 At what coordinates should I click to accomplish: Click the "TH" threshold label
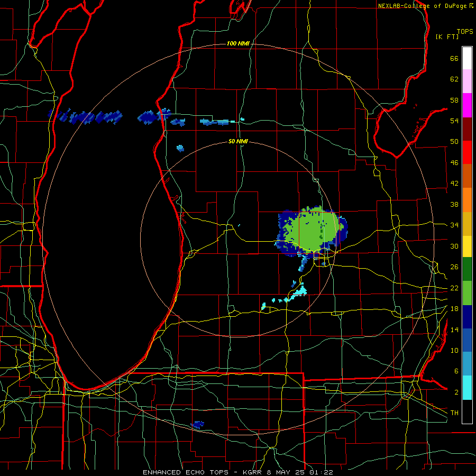(x=454, y=413)
